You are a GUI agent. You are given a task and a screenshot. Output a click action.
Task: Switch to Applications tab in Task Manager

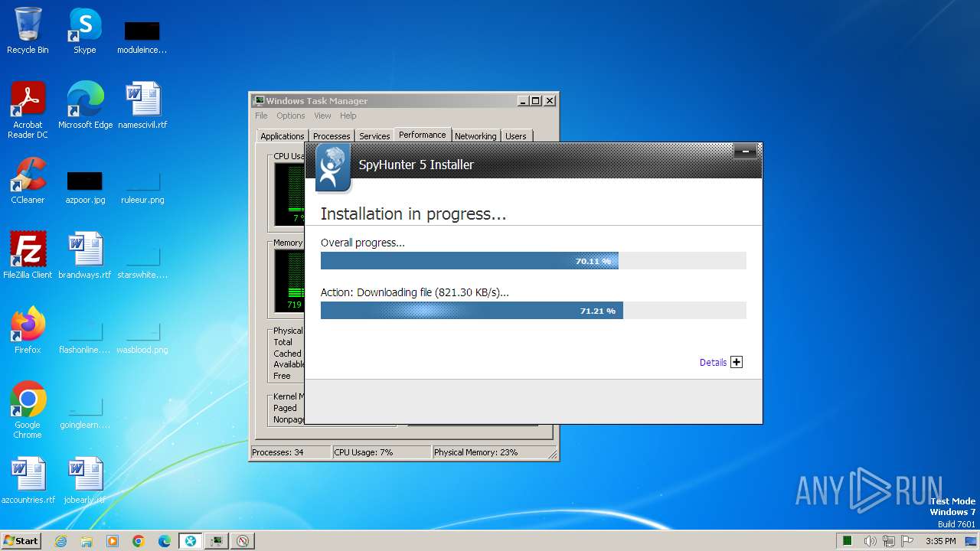coord(283,136)
